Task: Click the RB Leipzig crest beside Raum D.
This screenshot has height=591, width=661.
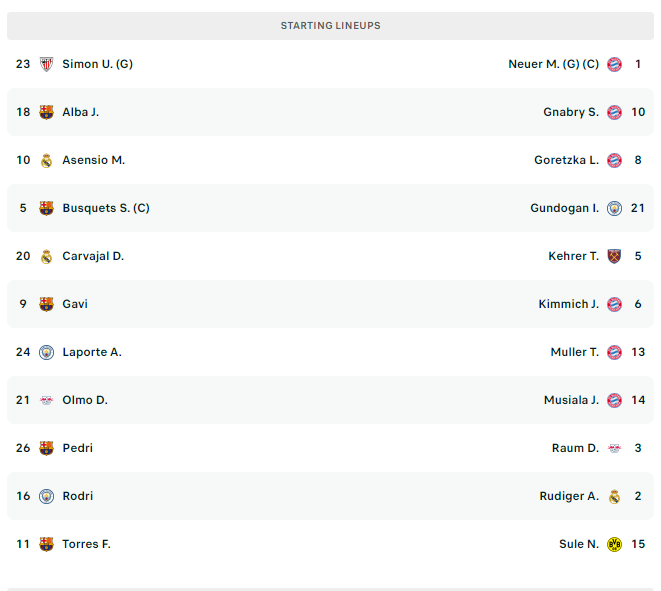Action: coord(614,448)
